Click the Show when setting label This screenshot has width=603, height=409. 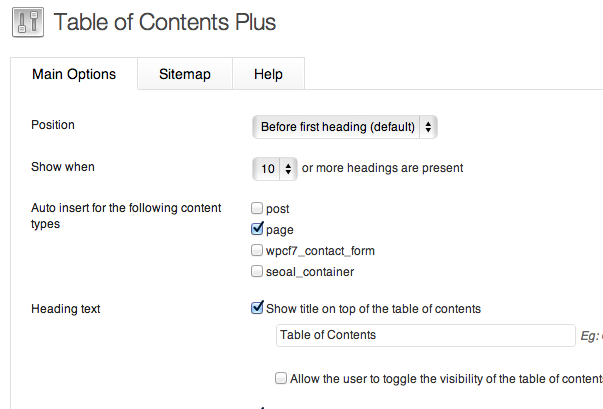[63, 168]
